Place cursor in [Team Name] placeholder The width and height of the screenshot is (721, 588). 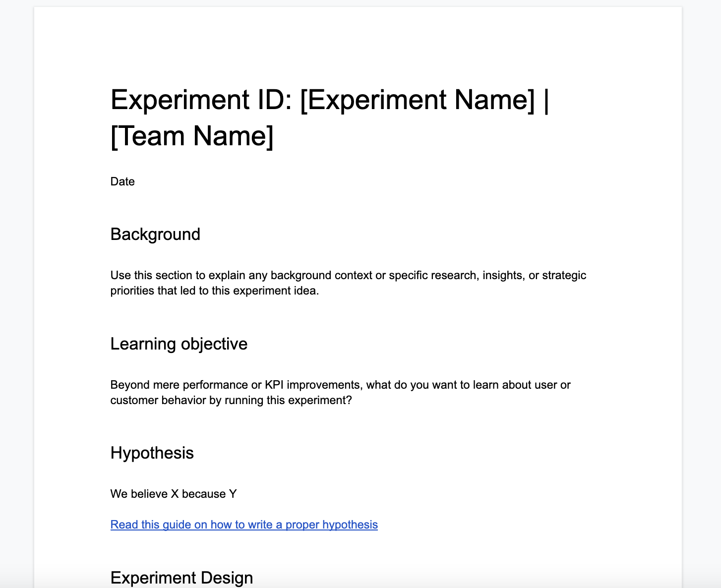pyautogui.click(x=192, y=136)
